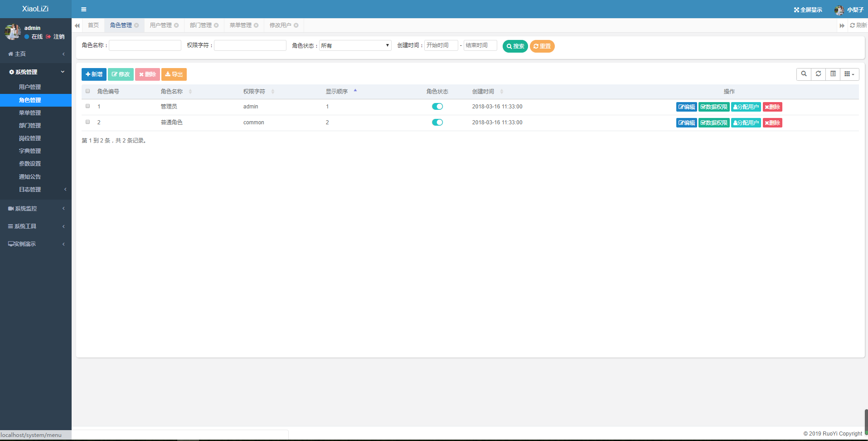Click 全屏显示 fullscreen button
The image size is (868, 441).
tap(808, 10)
